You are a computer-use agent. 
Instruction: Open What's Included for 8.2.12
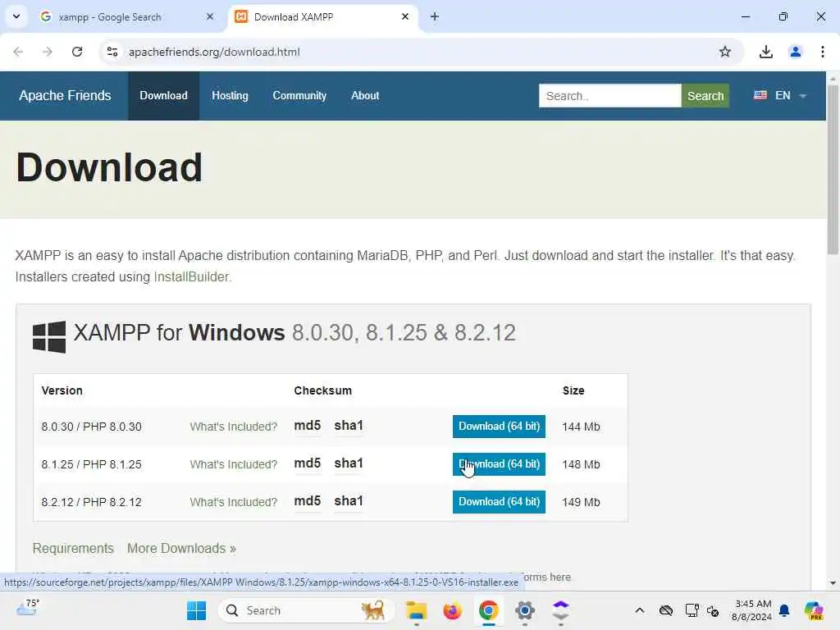click(234, 502)
